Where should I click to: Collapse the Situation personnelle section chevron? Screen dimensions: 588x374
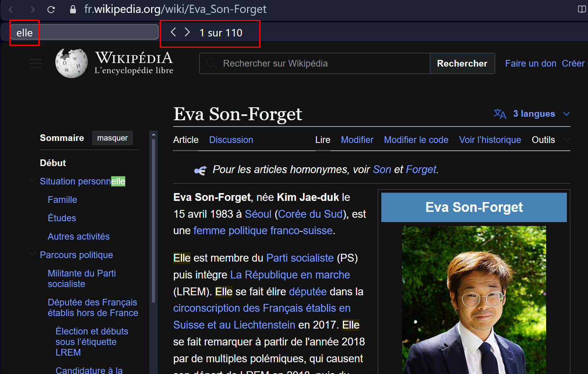(x=32, y=181)
